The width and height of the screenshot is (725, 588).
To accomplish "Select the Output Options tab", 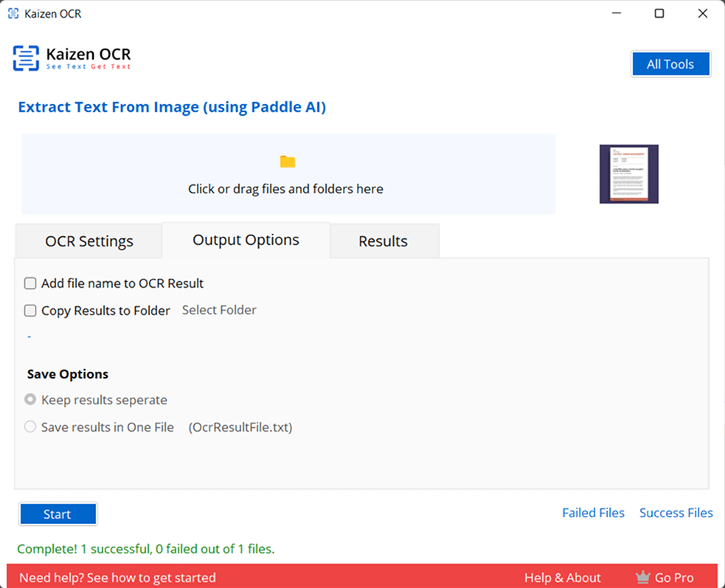I will tap(246, 240).
